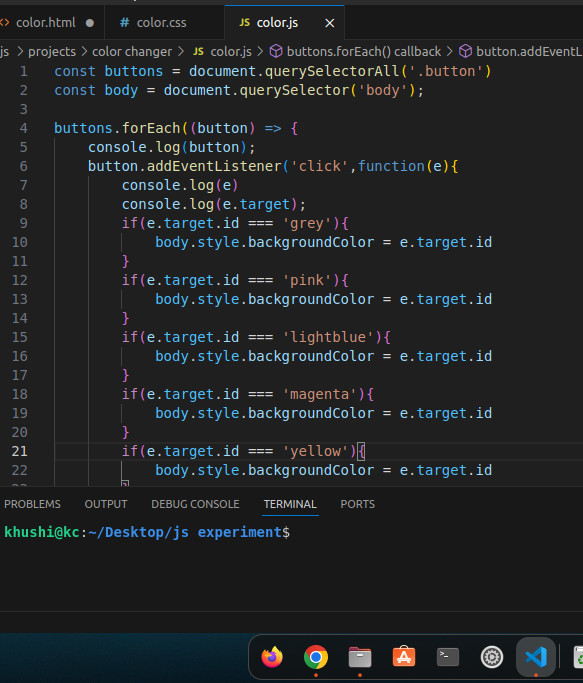Click the 'yellow' string on line 21
Image resolution: width=583 pixels, height=683 pixels.
pos(315,452)
